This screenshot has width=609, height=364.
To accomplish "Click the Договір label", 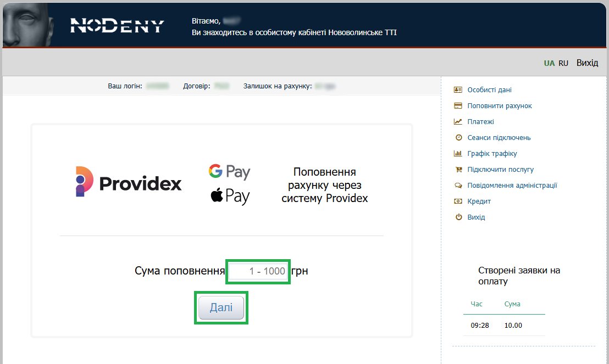I will click(x=197, y=86).
